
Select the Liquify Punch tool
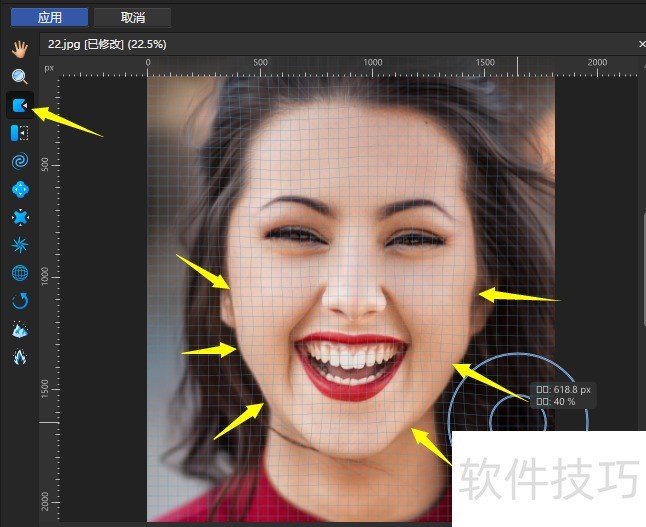(x=20, y=217)
